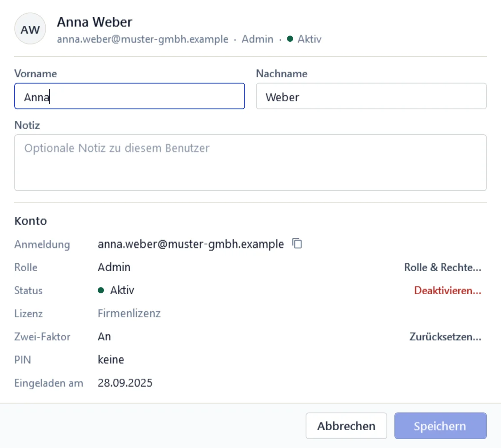This screenshot has height=448, width=501.
Task: Click the Admin label in header
Action: coord(258,39)
